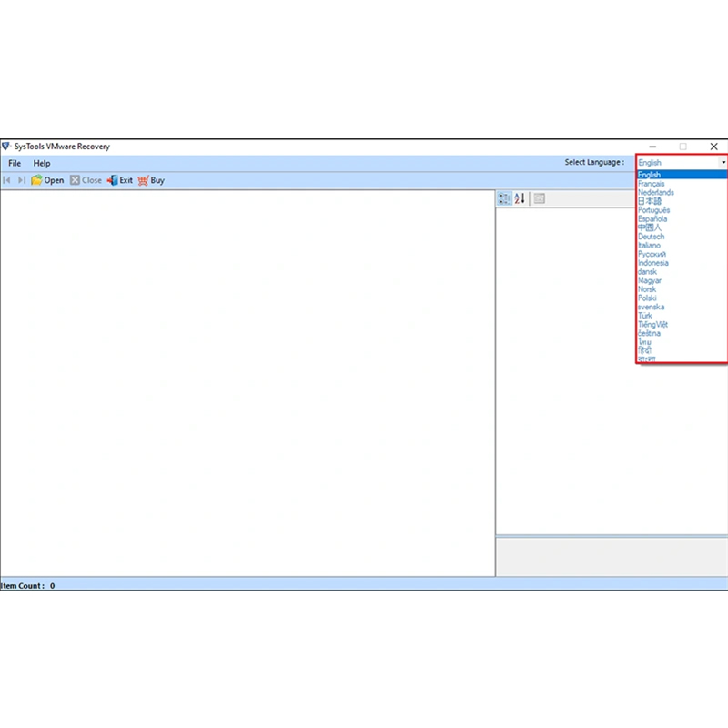Choose Français in the language list

681,184
